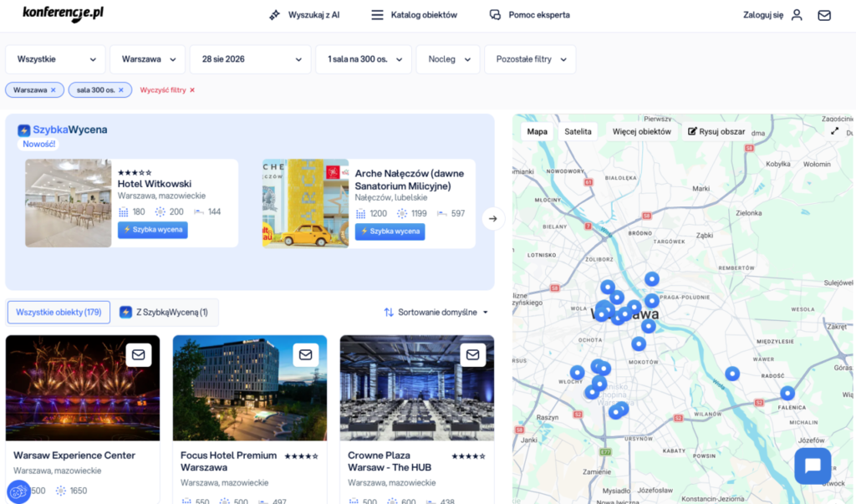
Task: Remove the Warszawa filter chip
Action: coord(53,90)
